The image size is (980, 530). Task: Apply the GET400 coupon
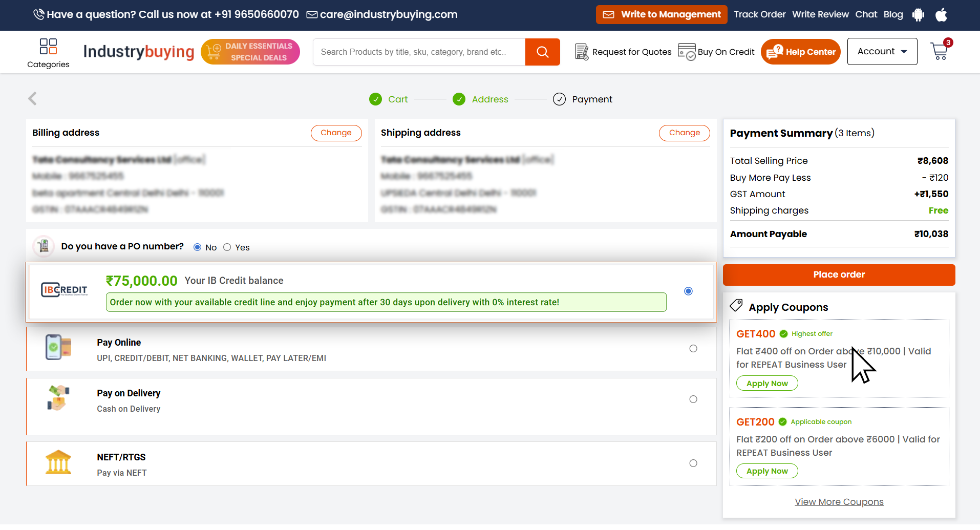coord(766,384)
